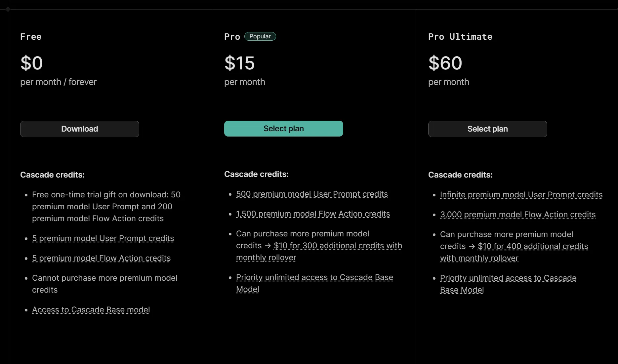Open Priority unlimited access link in the Pro column

click(x=314, y=277)
